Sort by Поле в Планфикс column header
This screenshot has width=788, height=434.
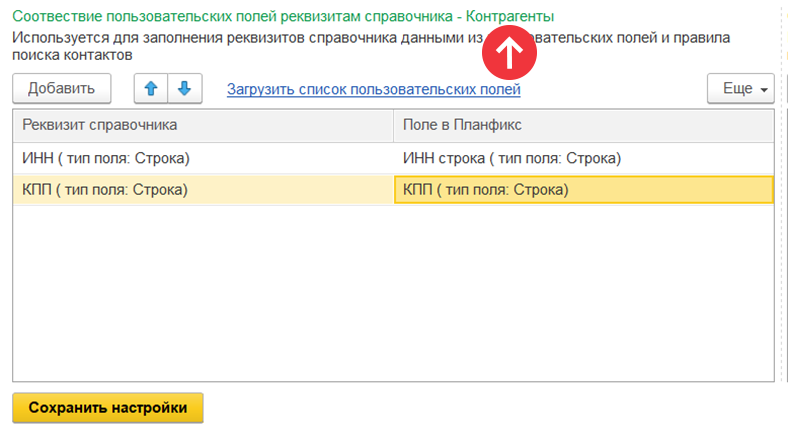coord(583,126)
